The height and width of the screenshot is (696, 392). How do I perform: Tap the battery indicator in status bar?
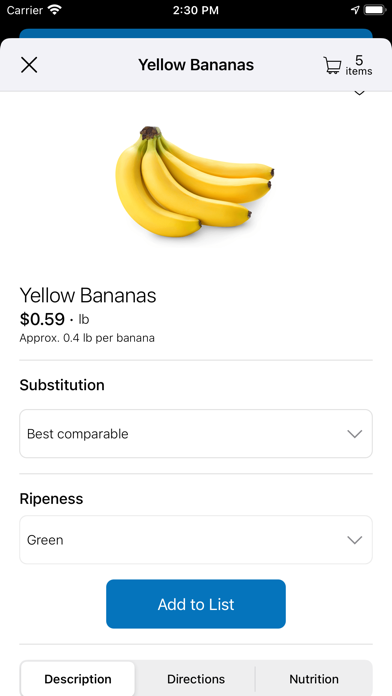(x=376, y=10)
